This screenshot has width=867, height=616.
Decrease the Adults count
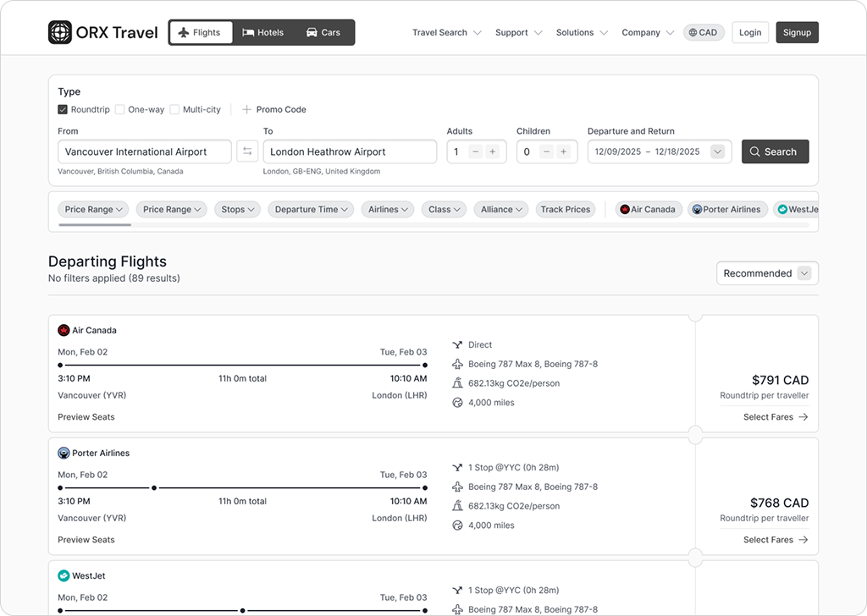[476, 151]
